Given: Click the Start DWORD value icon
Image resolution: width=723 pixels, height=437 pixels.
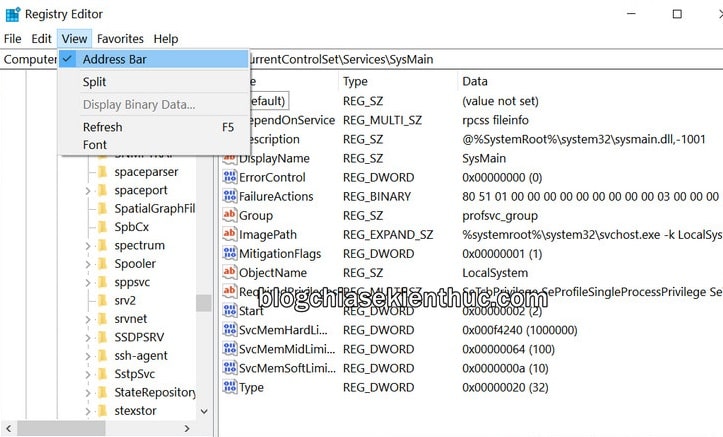Looking at the screenshot, I should coord(229,310).
